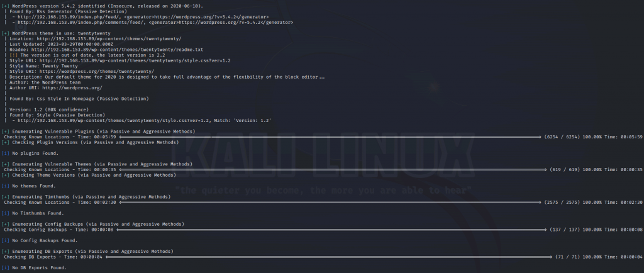Open the URL on the "Style URL" line
The image size is (644, 273).
pyautogui.click(x=135, y=60)
